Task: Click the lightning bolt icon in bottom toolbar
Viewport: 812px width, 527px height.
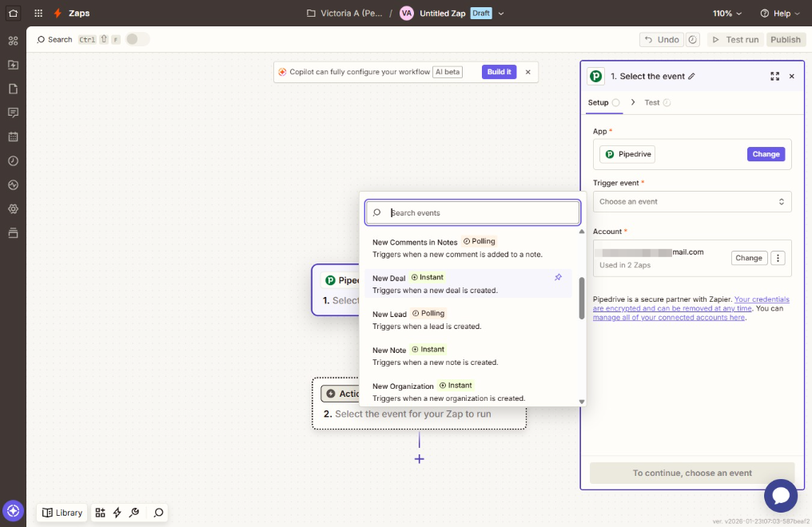Action: pos(117,513)
